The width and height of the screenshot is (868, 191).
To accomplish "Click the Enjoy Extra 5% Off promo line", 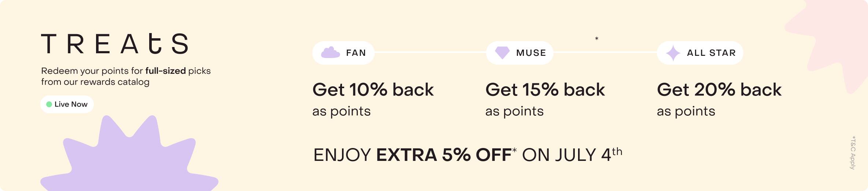I will pos(468,155).
